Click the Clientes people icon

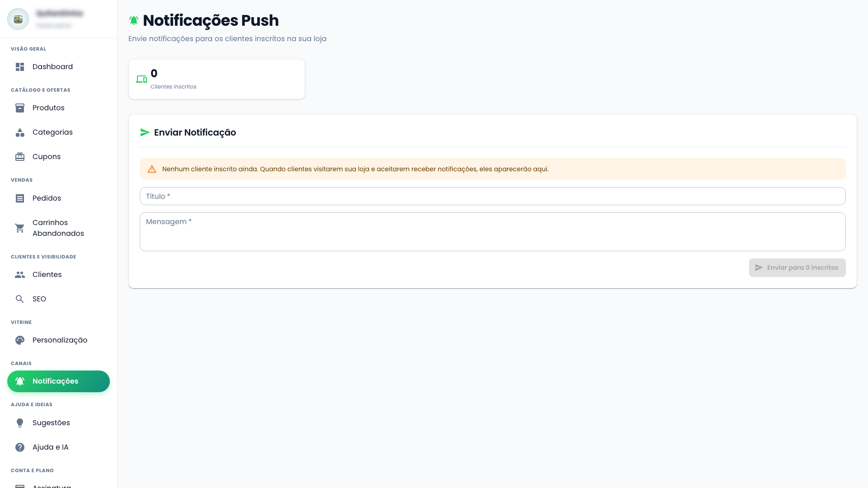(20, 275)
